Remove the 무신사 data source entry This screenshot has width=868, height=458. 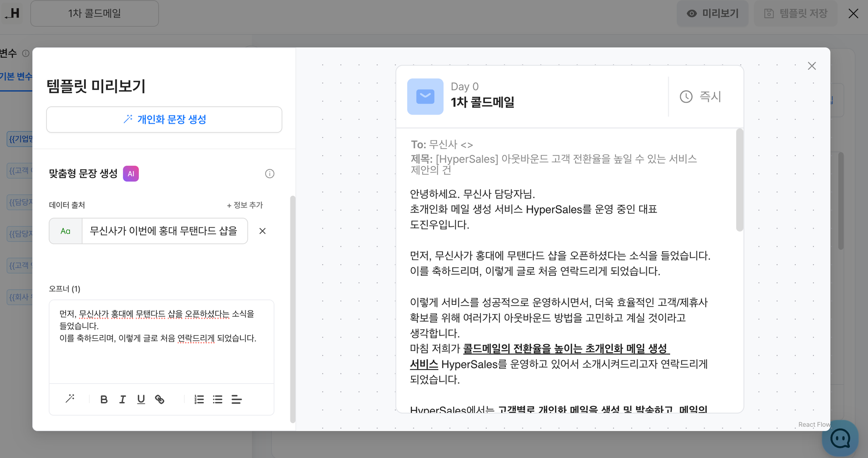(x=263, y=231)
